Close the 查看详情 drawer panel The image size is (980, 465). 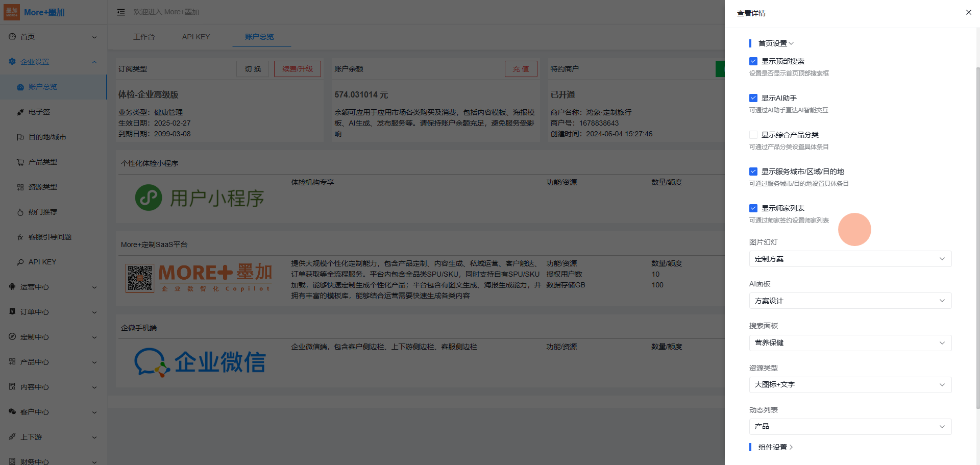pyautogui.click(x=968, y=12)
